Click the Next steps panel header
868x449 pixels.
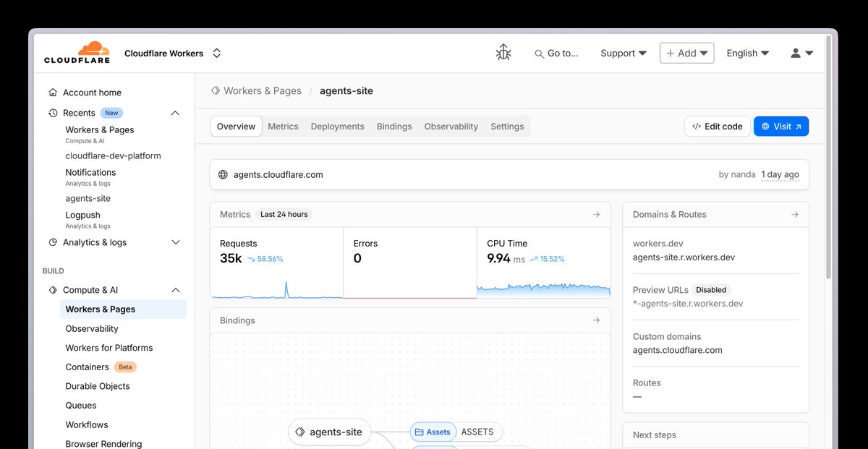(716, 435)
